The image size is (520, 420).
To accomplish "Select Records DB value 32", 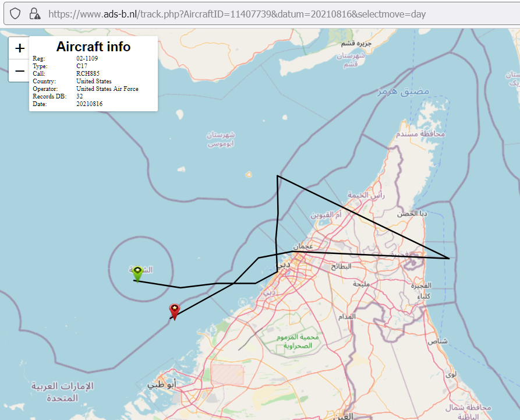I will coord(80,97).
